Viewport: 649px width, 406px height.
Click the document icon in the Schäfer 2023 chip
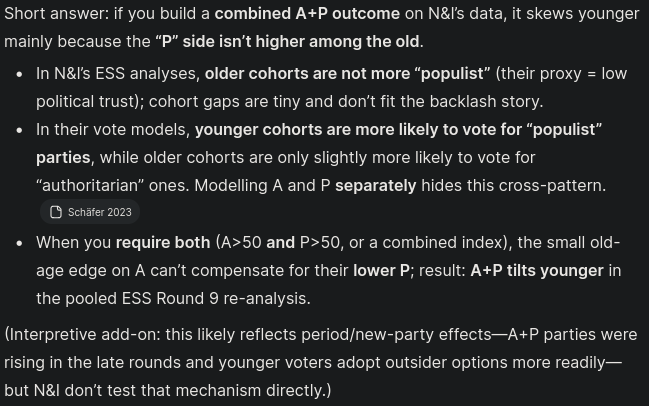pyautogui.click(x=56, y=212)
